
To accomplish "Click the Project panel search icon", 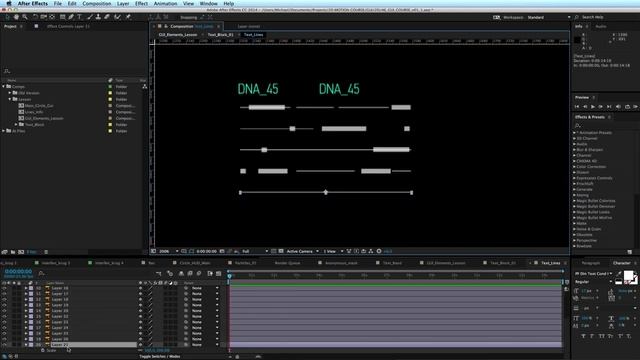I will 7,71.
